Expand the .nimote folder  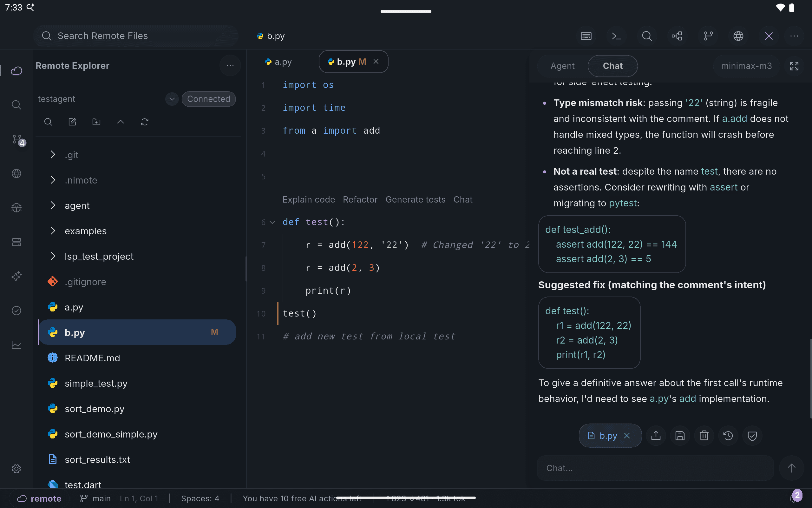pyautogui.click(x=53, y=180)
